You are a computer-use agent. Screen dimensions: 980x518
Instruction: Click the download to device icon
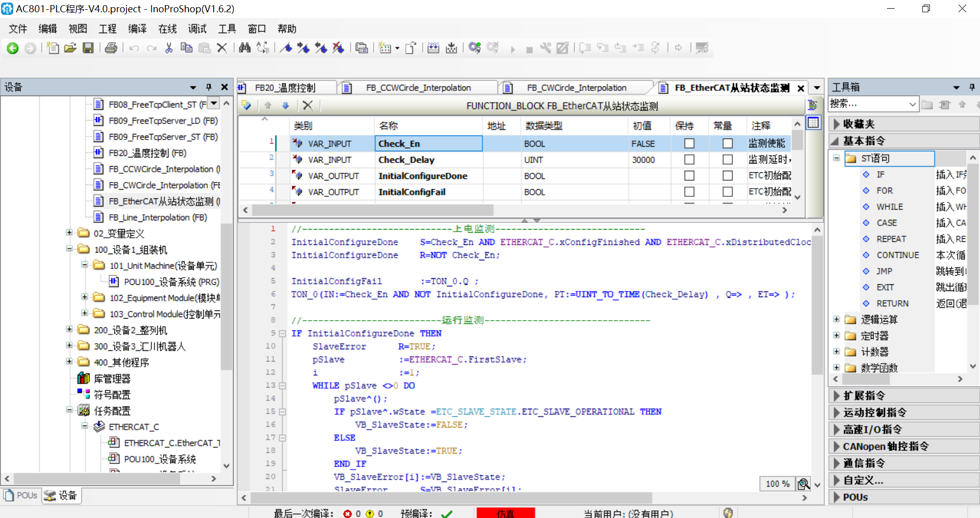click(x=451, y=48)
